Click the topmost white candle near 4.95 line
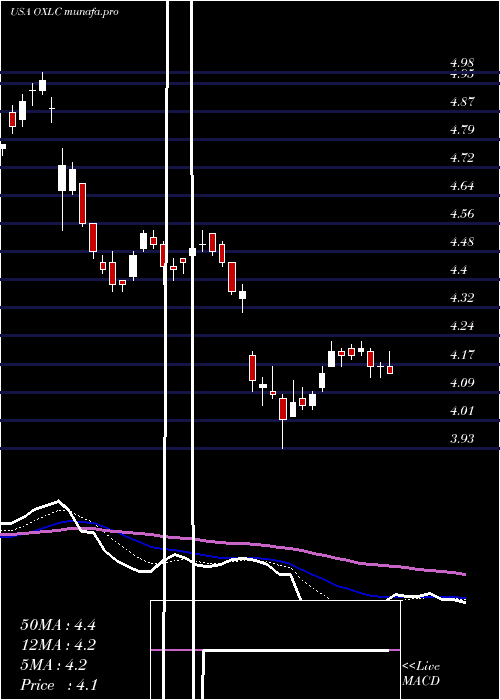500x700 pixels. point(43,85)
